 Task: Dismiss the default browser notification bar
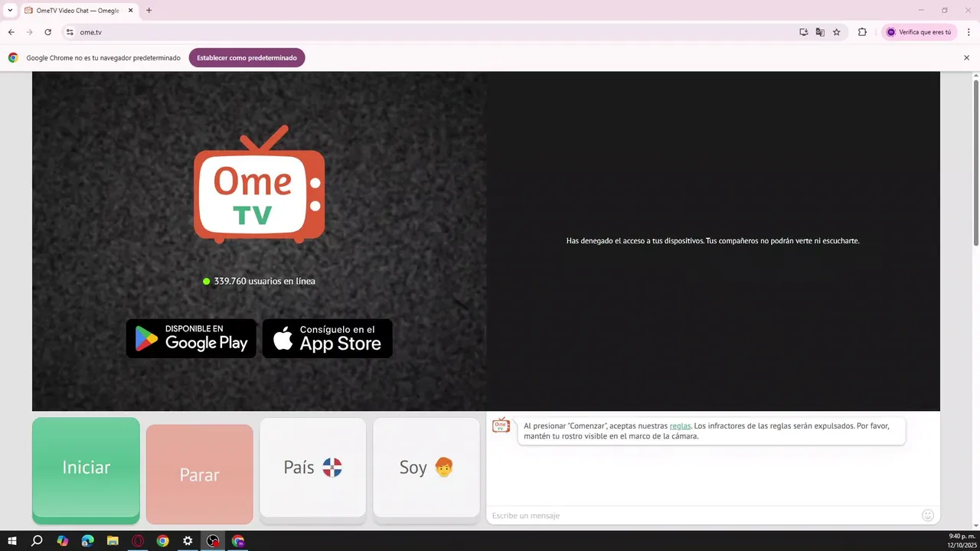(966, 57)
